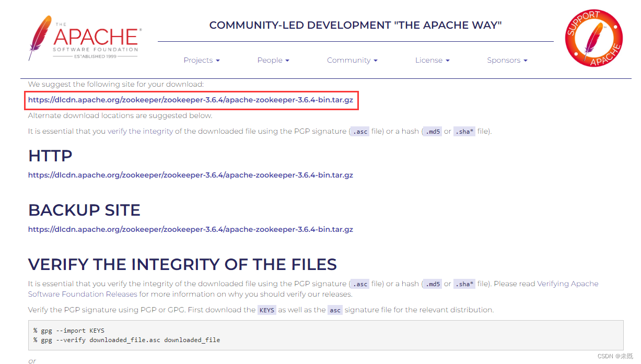Click the 'COMMUNITY-LED DEVELOPMENT' header title

(x=355, y=25)
